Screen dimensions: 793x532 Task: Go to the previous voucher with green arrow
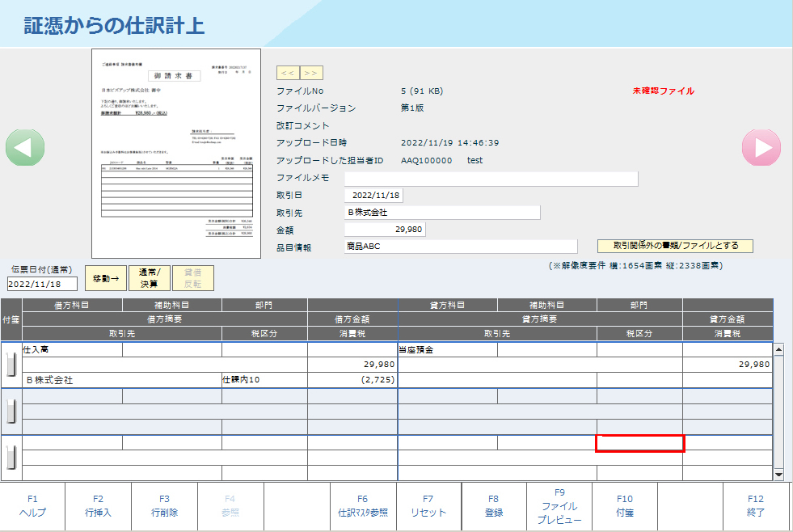25,147
